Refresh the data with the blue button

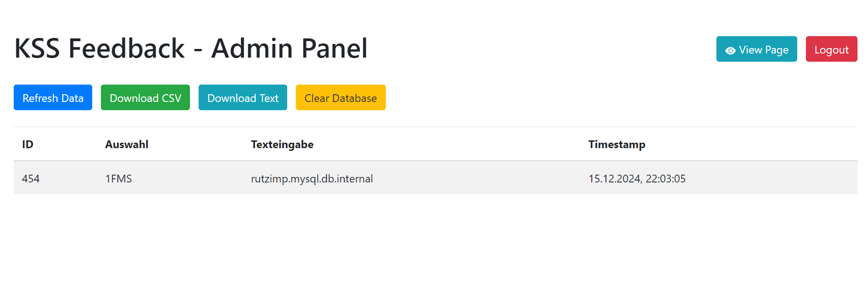pos(53,97)
